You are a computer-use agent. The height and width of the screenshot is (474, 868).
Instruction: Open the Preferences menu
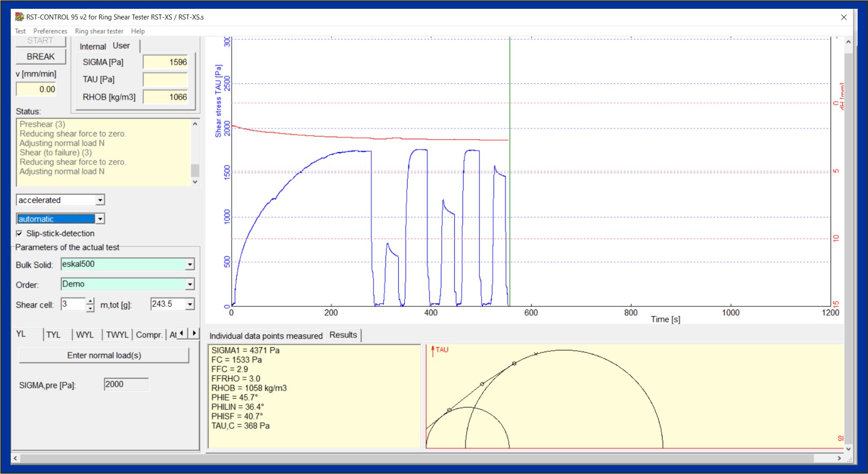coord(50,31)
